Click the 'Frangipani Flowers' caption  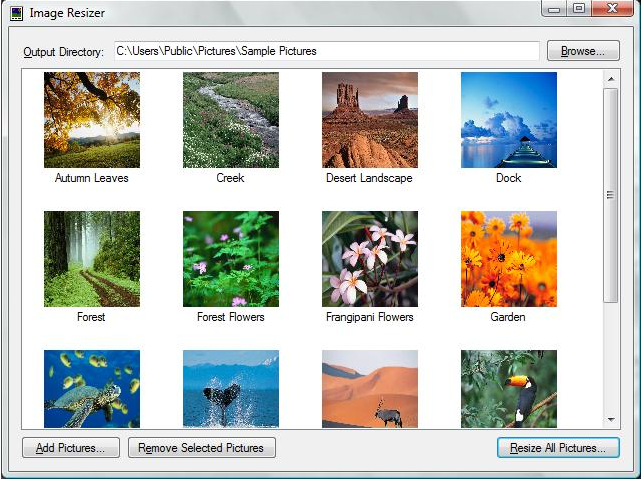click(370, 317)
